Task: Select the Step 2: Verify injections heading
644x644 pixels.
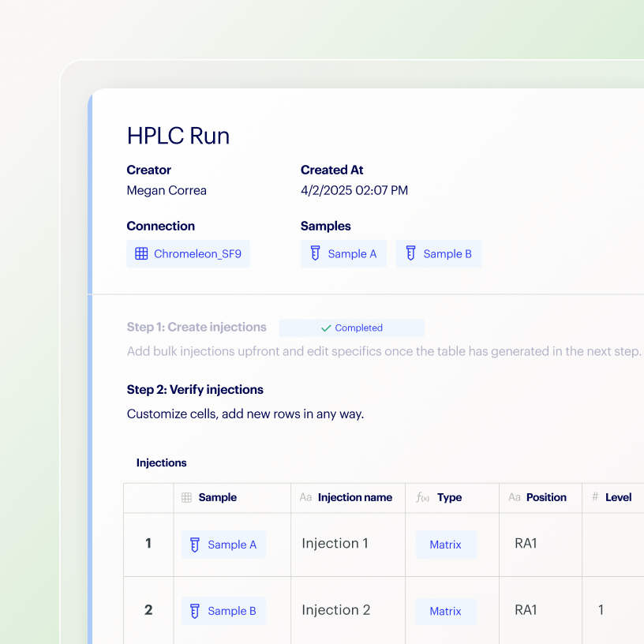Action: point(195,389)
